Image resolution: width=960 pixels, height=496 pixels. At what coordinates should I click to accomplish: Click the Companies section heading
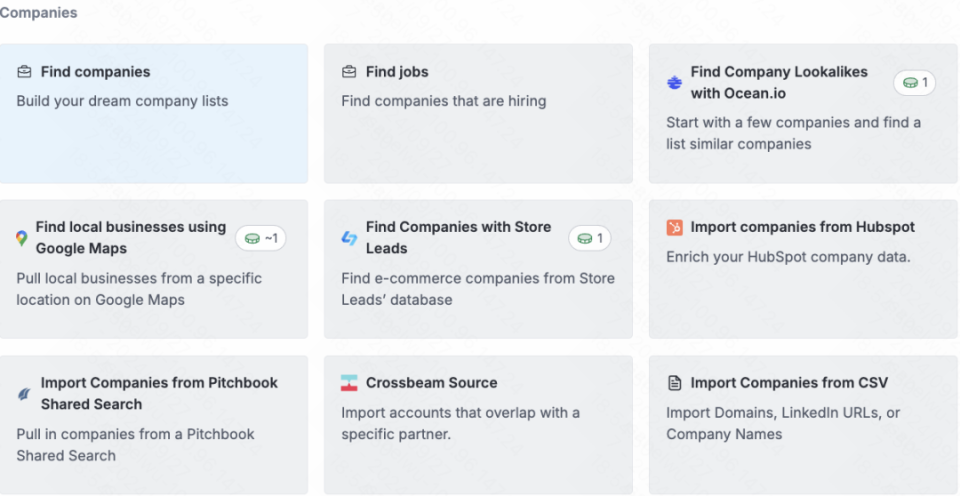click(x=39, y=12)
